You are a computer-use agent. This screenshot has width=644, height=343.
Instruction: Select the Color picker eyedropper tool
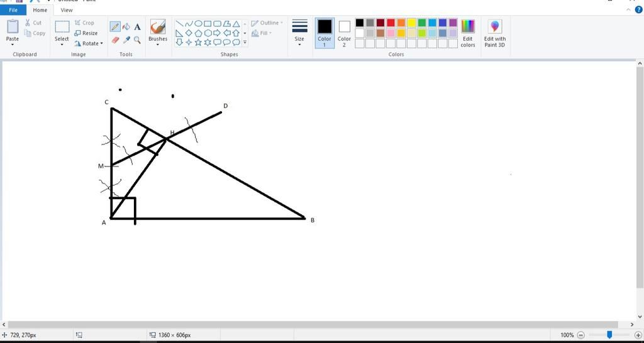126,40
